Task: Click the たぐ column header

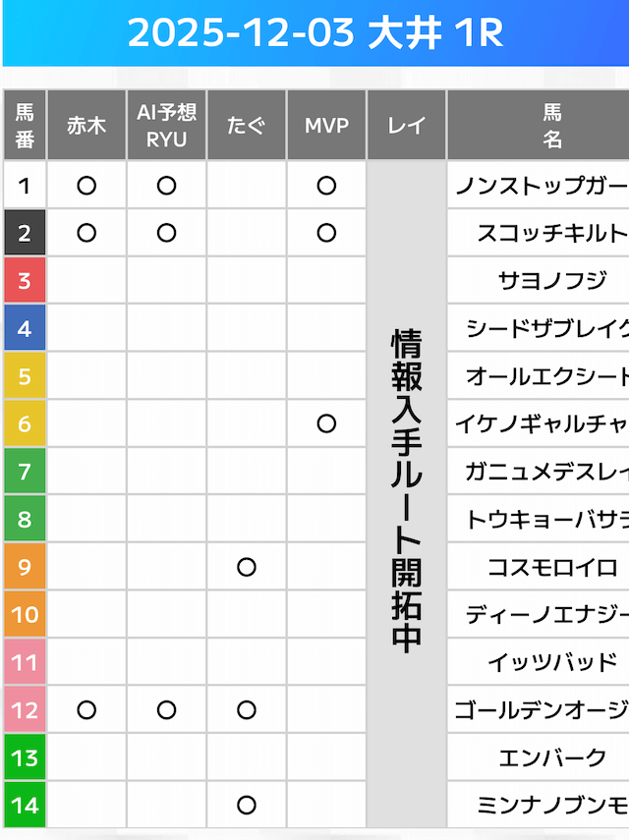Action: tap(247, 126)
